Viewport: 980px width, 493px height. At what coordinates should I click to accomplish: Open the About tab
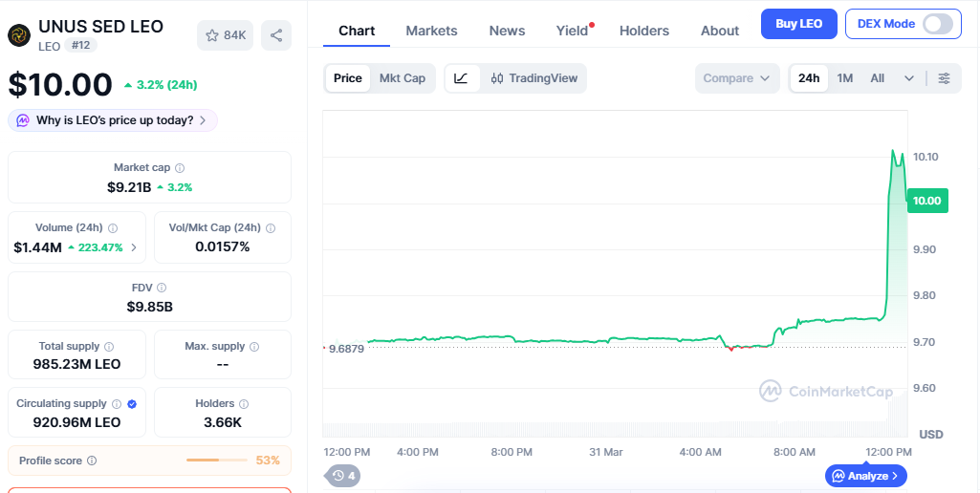719,31
